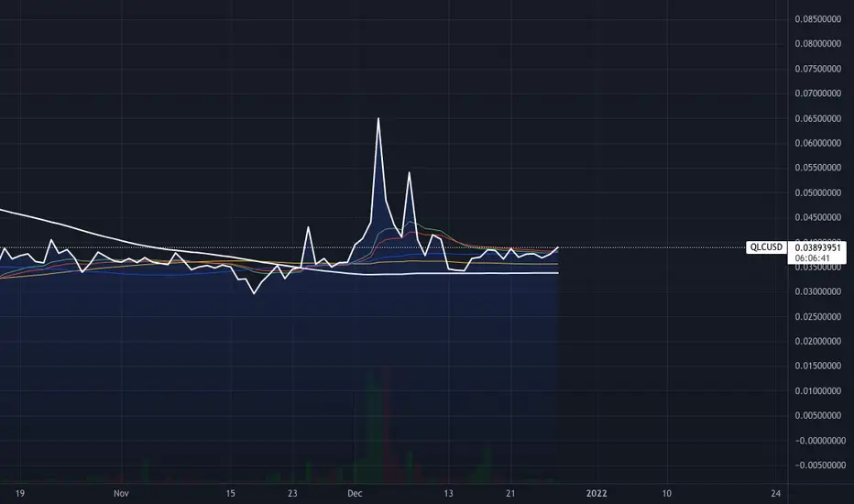Click the 2022 label on time axis
Viewport: 854px width, 504px height.
597,493
